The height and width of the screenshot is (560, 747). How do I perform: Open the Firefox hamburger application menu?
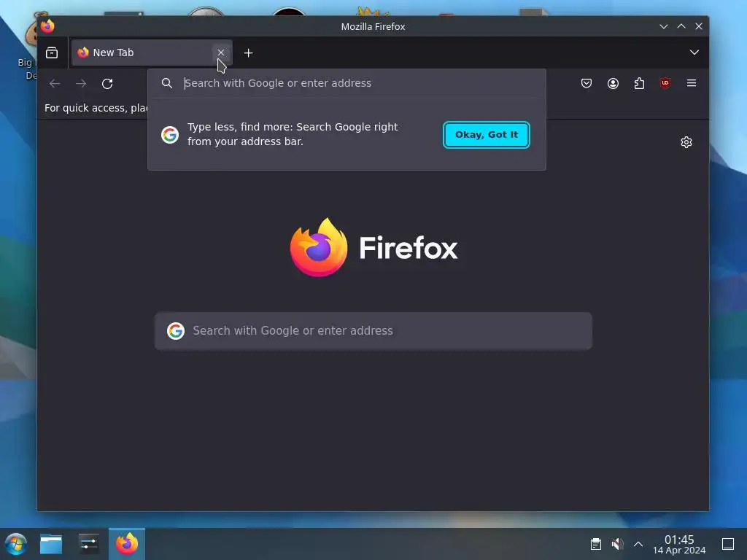[692, 83]
